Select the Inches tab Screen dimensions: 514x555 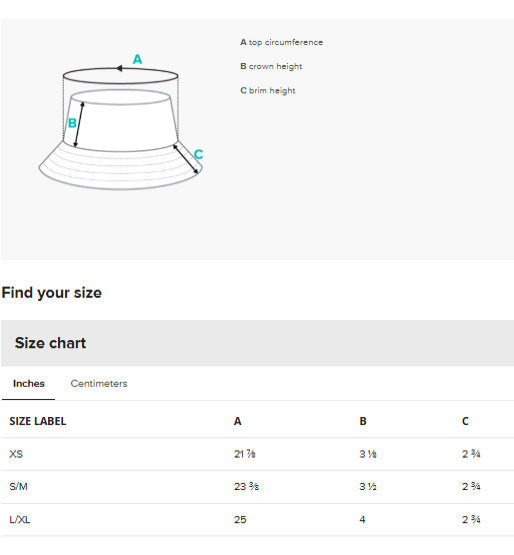point(29,383)
